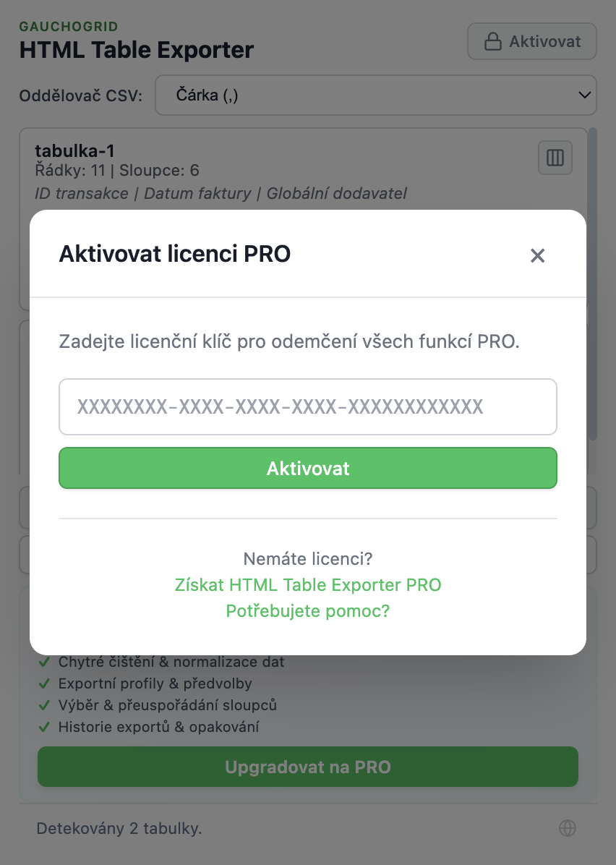Open the "Čárka (,)" dropdown
The image size is (616, 865).
[376, 95]
